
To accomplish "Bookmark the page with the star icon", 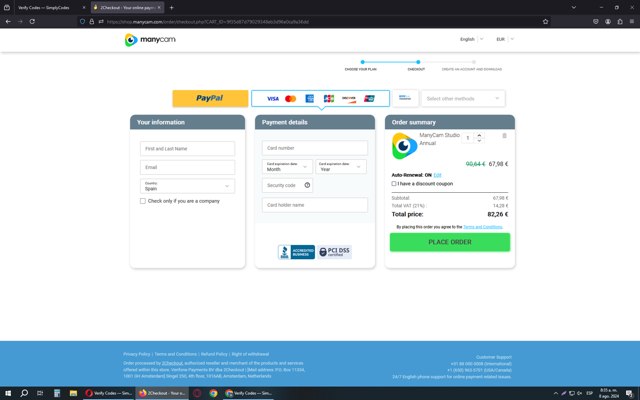I will [x=545, y=21].
